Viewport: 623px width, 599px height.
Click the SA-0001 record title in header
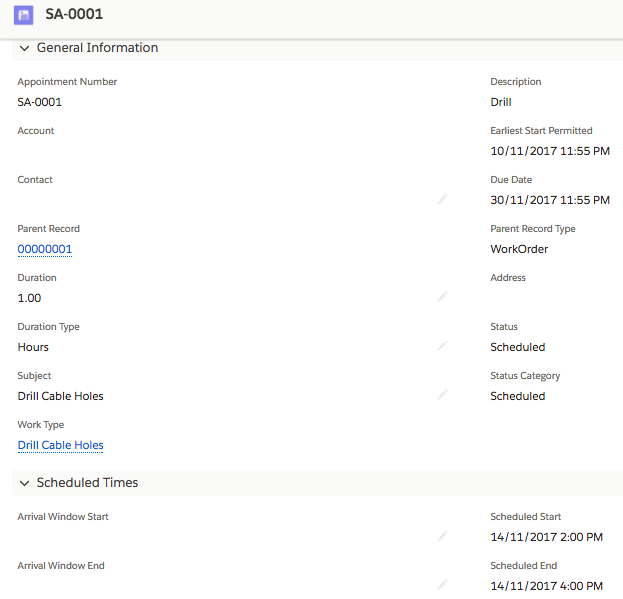(x=74, y=15)
